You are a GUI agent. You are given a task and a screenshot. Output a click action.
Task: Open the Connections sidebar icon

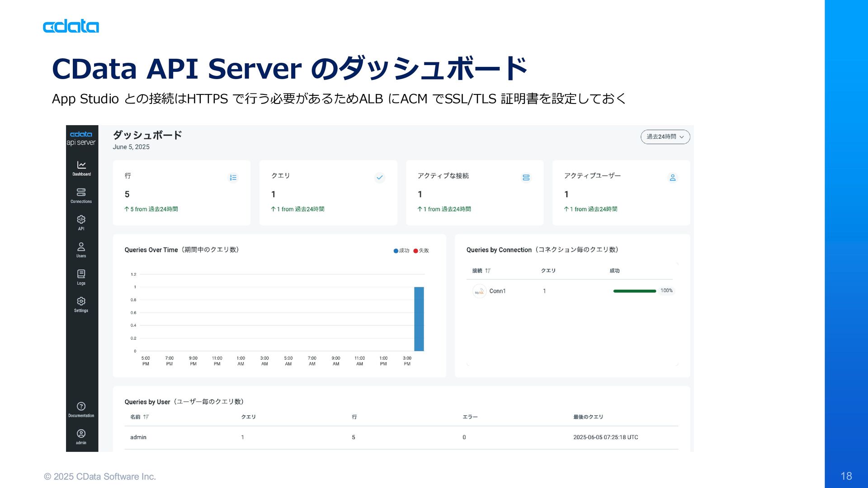coord(81,192)
